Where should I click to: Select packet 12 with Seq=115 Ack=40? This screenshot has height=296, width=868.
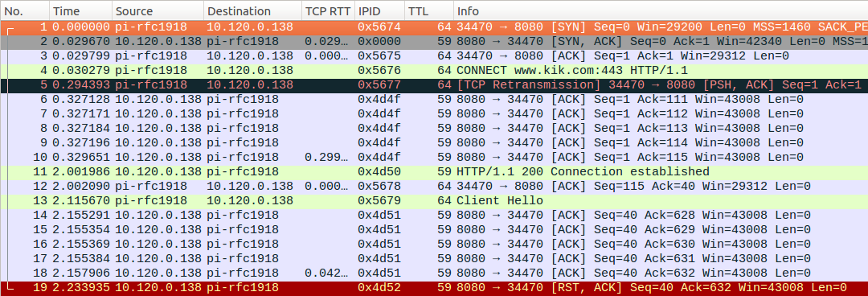pos(434,186)
